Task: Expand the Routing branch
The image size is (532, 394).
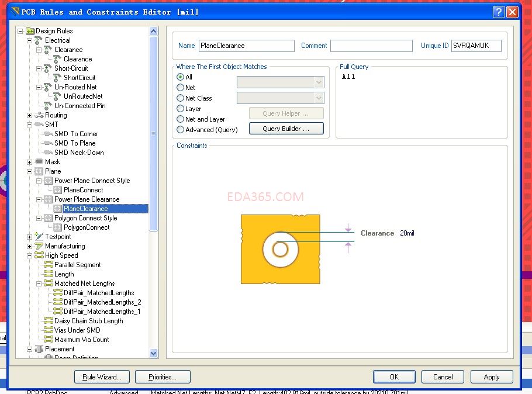Action: pos(29,115)
